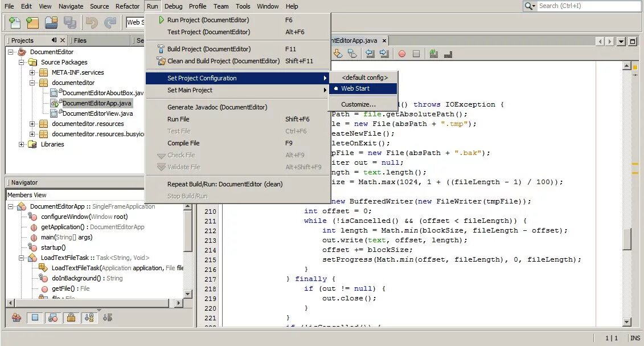The image size is (644, 346).
Task: Click the Redo toolbar icon
Action: point(110,22)
